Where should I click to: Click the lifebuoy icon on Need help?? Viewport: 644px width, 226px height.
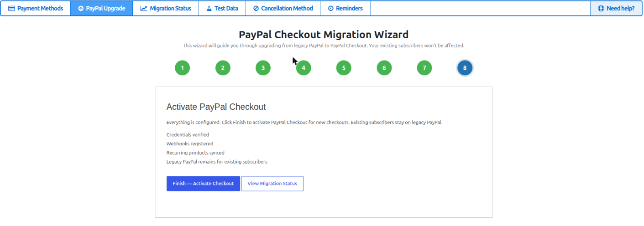[x=601, y=8]
